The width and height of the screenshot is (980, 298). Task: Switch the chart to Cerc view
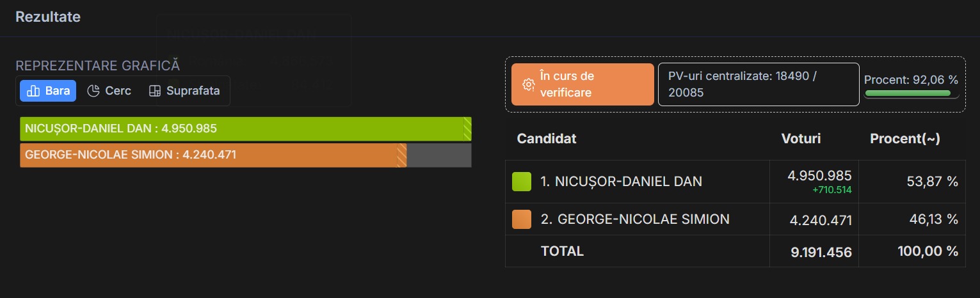coord(110,91)
